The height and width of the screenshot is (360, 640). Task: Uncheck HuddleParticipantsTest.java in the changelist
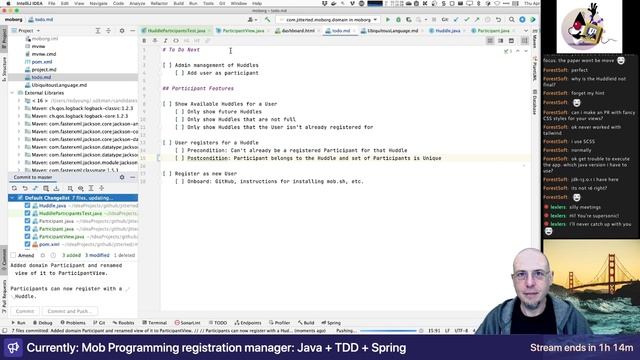[x=27, y=213]
